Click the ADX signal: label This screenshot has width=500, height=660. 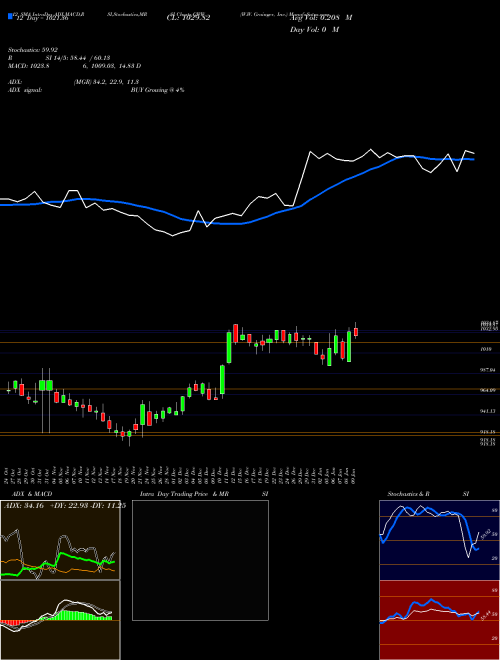point(25,90)
